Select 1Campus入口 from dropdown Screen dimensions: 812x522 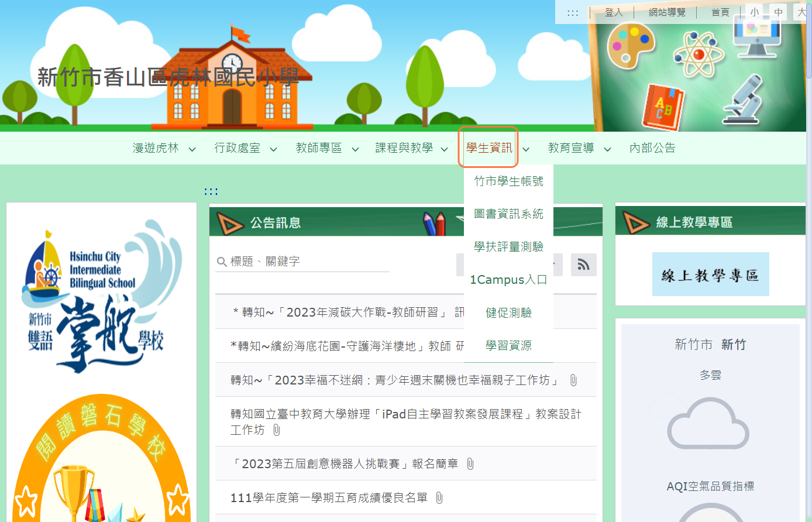click(x=508, y=280)
